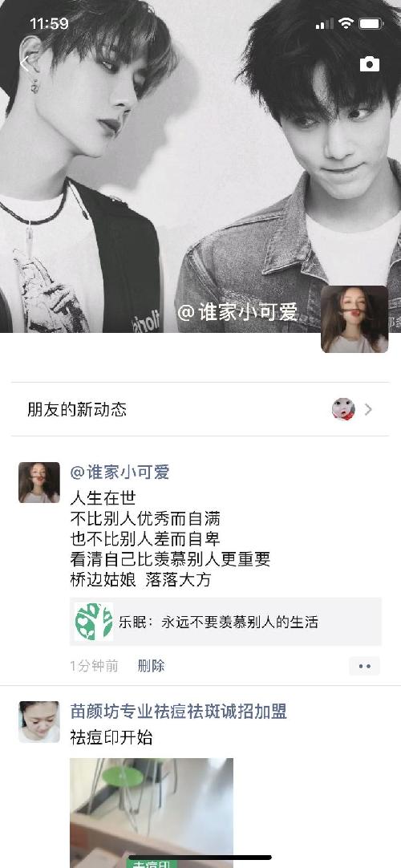Open @谁家小可爱 post author avatar
This screenshot has height=868, width=401.
point(39,482)
